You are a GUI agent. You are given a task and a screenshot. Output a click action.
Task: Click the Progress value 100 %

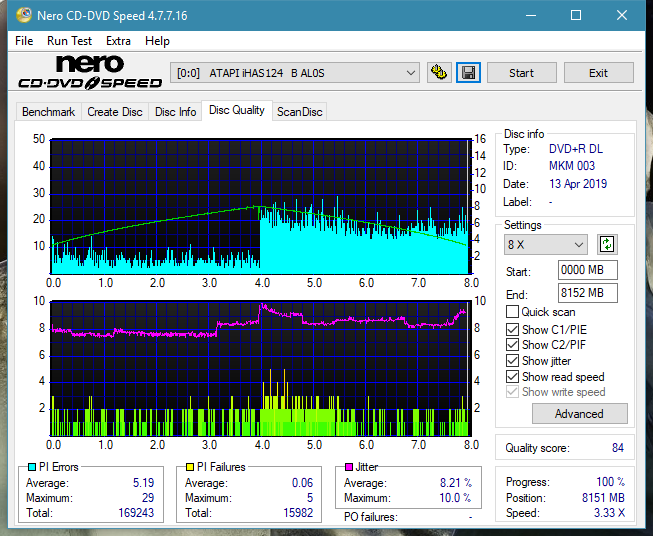click(611, 482)
